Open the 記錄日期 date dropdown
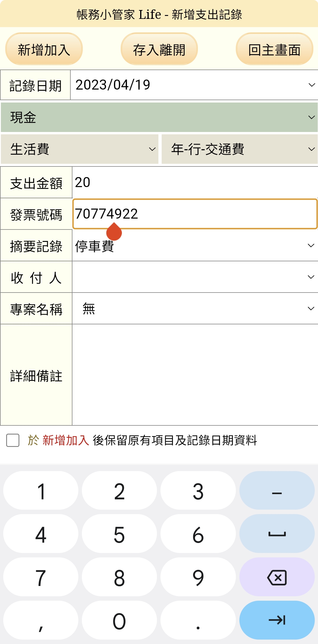The height and width of the screenshot is (644, 318). (x=194, y=85)
